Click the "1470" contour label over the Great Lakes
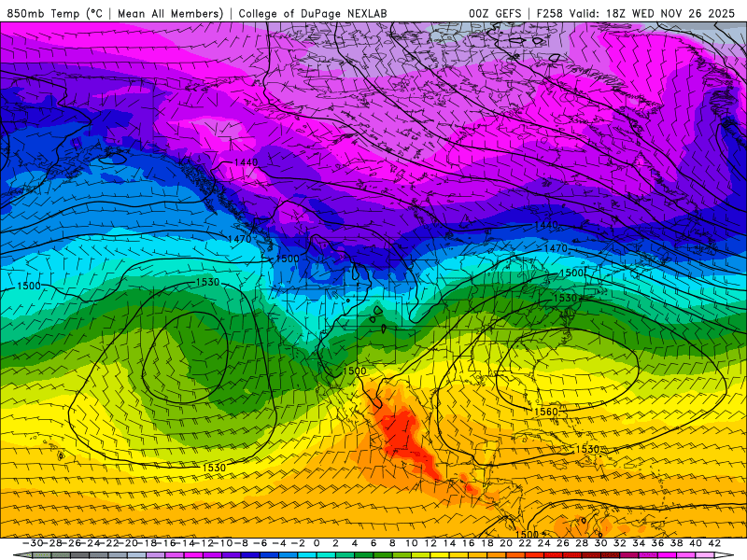 [556, 248]
